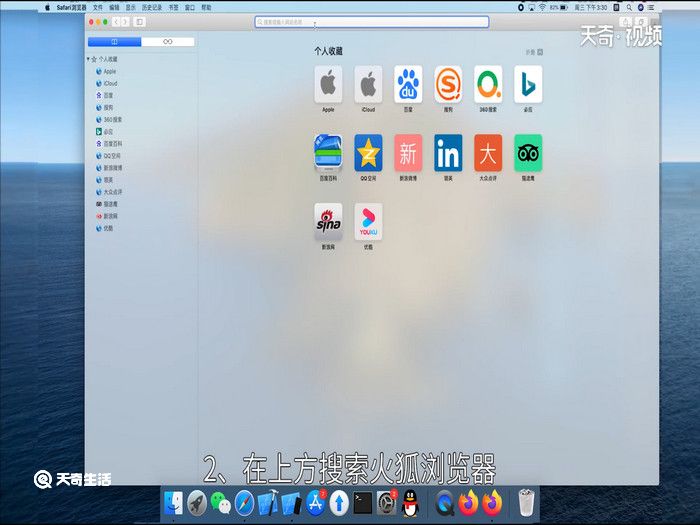Open the Safari浏览器 menu
The width and height of the screenshot is (700, 525).
coord(71,8)
